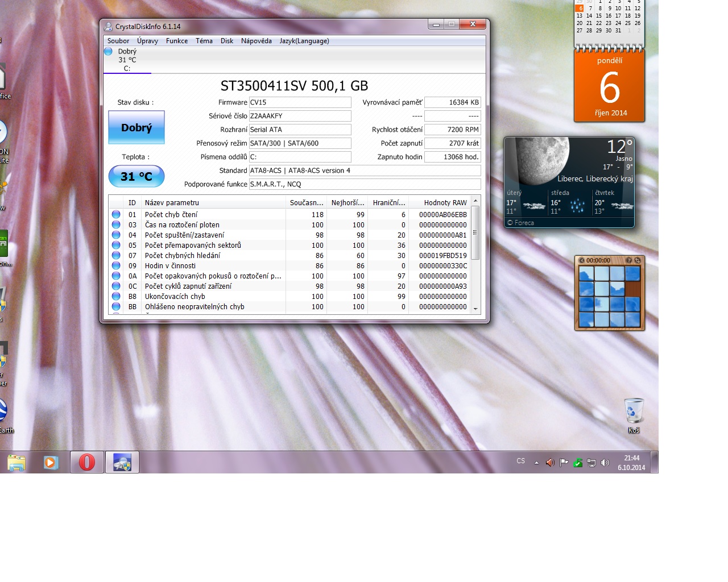Click the Název parametru column header
This screenshot has width=728, height=582.
pos(213,202)
